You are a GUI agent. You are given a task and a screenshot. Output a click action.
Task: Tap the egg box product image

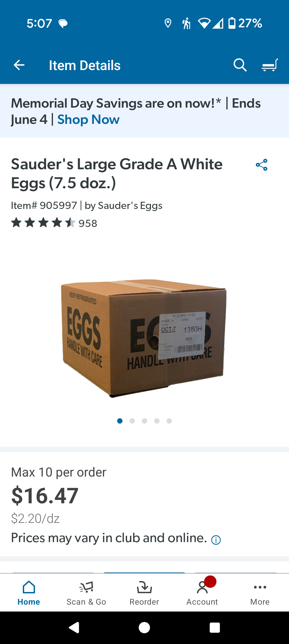144,338
